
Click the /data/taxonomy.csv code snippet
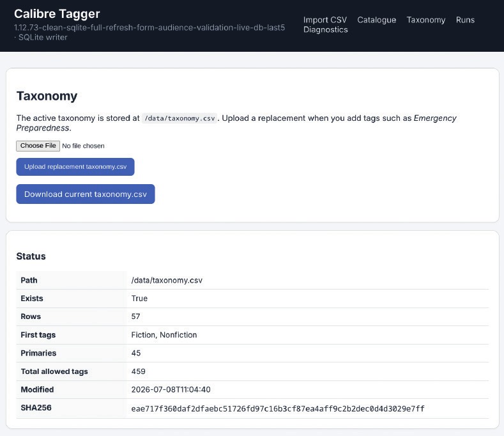click(x=179, y=118)
